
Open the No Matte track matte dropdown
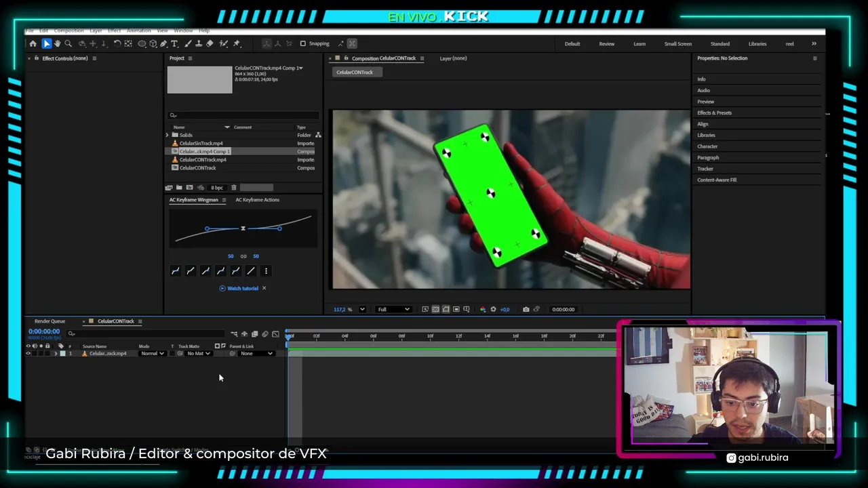[199, 354]
